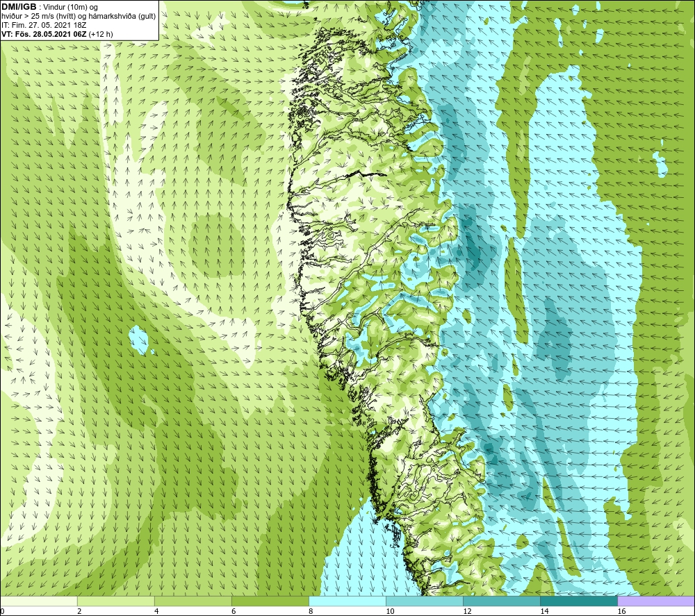The height and width of the screenshot is (616, 695).
Task: Click the legend scale label "6"
Action: [x=233, y=612]
